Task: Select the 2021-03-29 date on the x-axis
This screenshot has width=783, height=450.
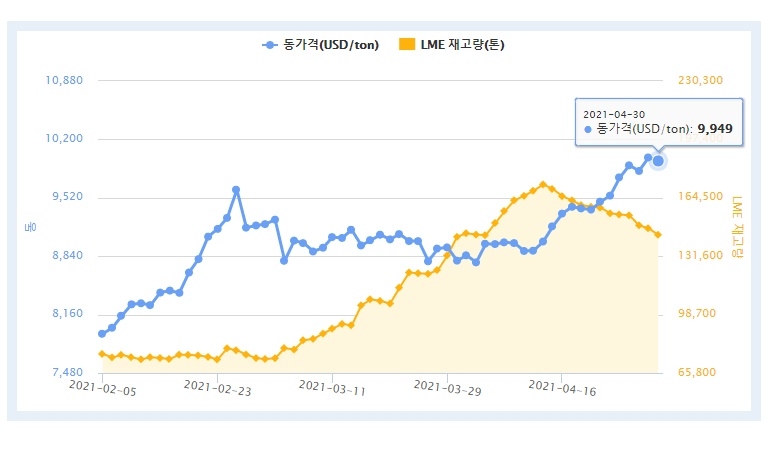Action: pos(449,385)
